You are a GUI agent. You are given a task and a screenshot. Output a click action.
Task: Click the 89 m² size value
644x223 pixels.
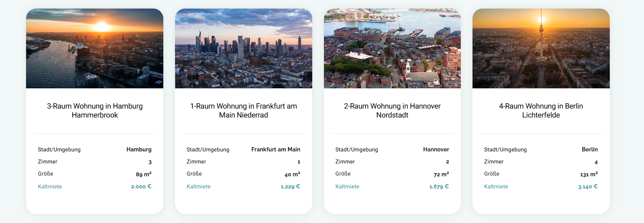[x=143, y=174]
